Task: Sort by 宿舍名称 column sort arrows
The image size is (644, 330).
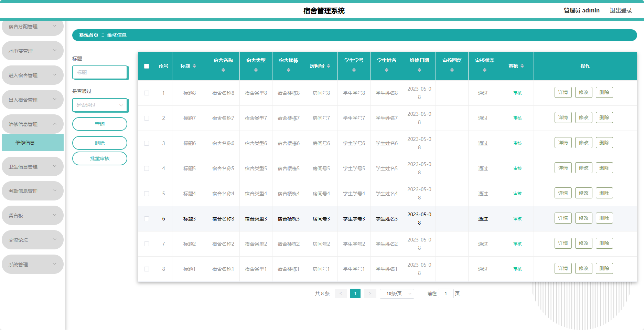Action: tap(223, 70)
